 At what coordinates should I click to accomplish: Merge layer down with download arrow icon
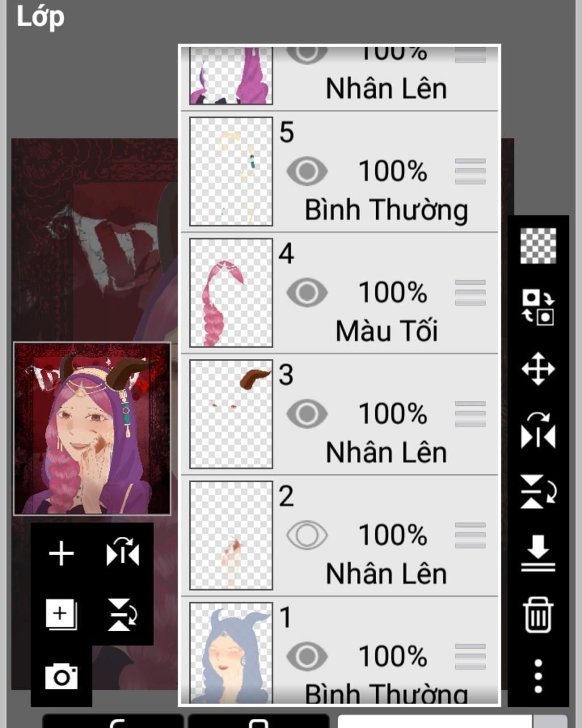coord(538,553)
